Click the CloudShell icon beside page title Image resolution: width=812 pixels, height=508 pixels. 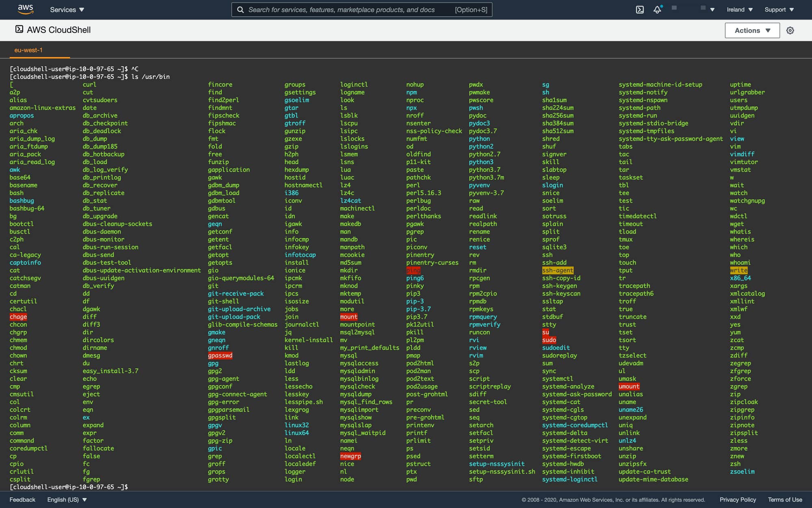click(x=19, y=29)
